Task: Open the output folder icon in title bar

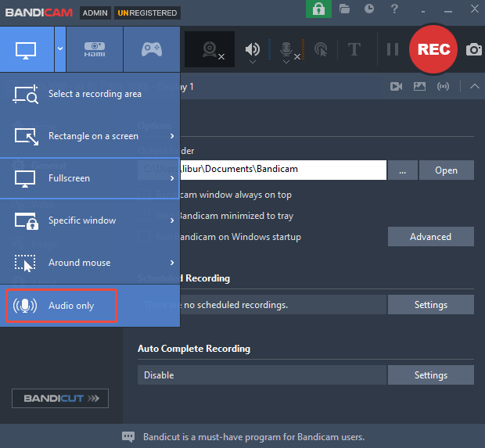Action: (344, 9)
